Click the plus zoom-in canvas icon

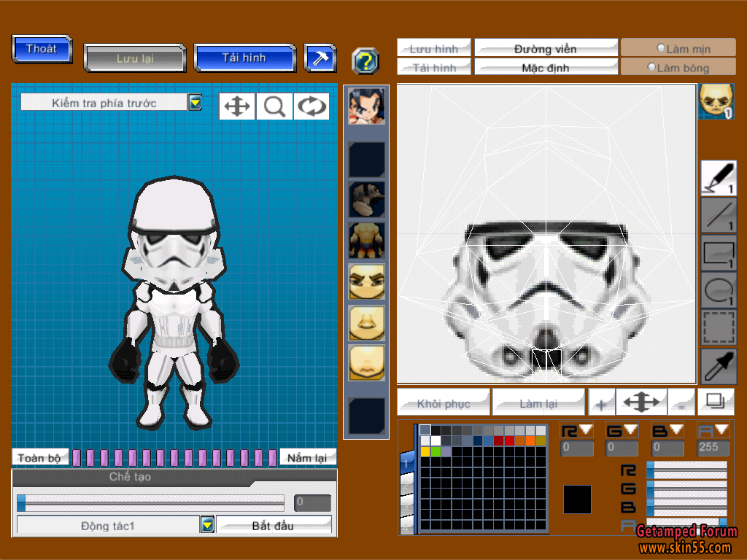tap(601, 402)
